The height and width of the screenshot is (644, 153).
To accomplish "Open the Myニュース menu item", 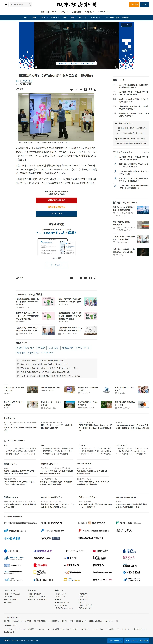I will tap(64, 12).
